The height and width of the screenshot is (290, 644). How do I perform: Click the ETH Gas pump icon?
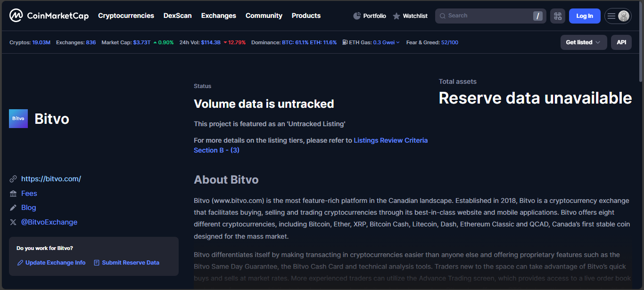345,42
